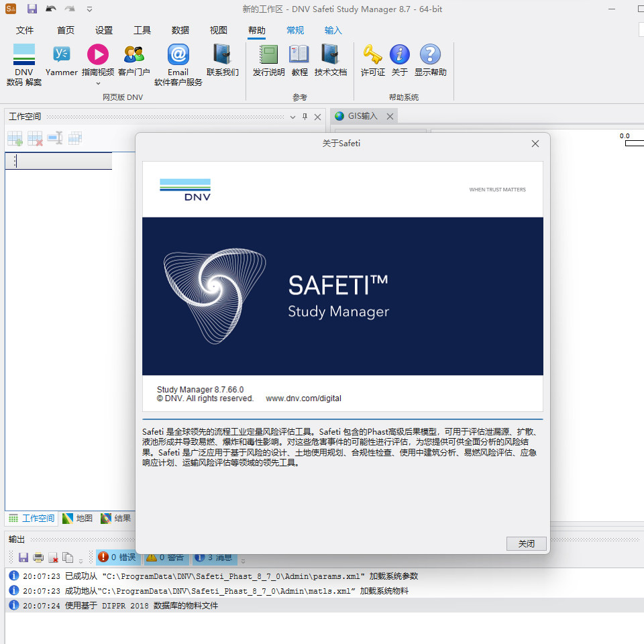The height and width of the screenshot is (644, 644).
Task: Select the params.xml 加载系统参数 log message
Action: [x=325, y=576]
